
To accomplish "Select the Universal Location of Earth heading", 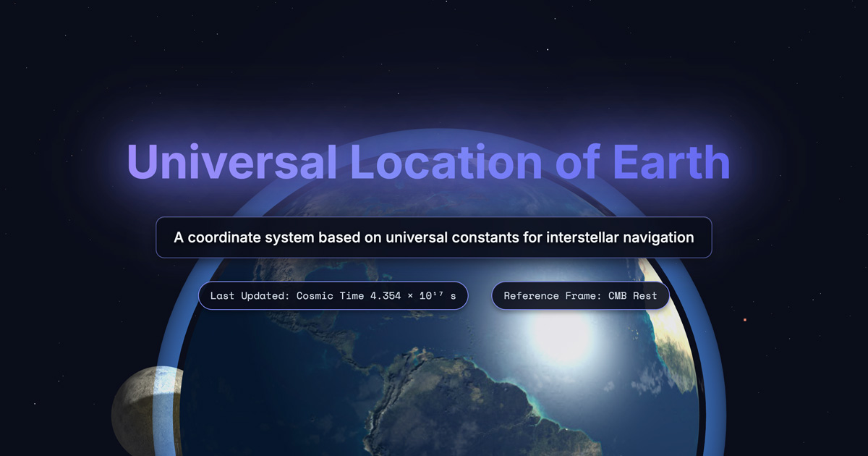I will (x=428, y=162).
